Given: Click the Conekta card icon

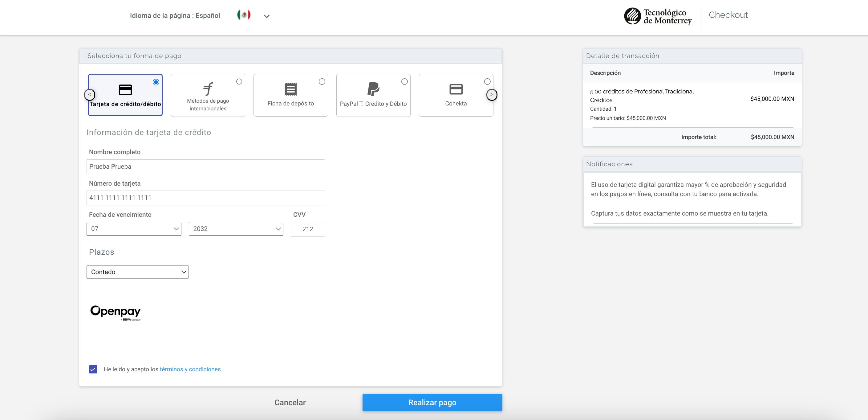Looking at the screenshot, I should [456, 89].
